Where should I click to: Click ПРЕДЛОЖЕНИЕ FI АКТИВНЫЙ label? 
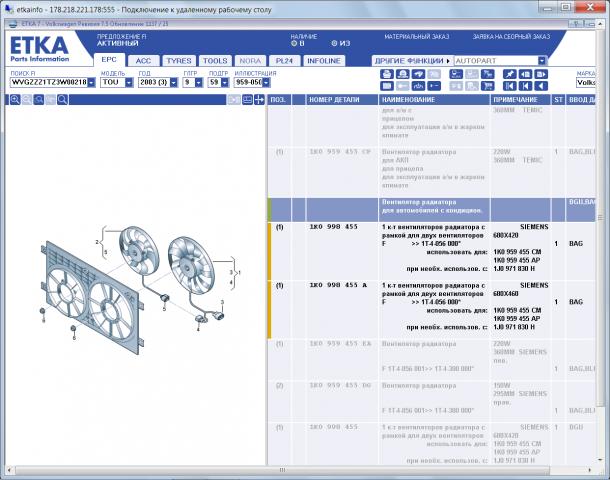pos(122,40)
